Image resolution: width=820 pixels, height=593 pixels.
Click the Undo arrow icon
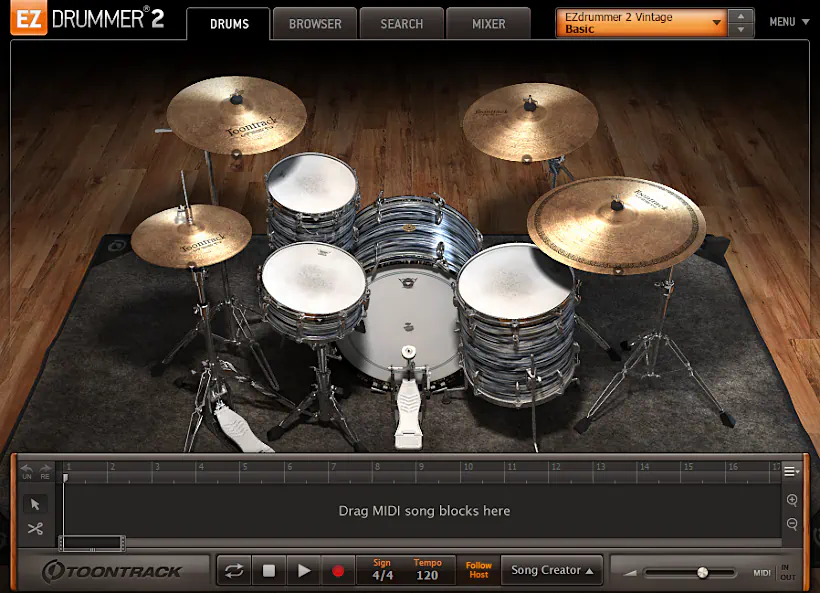point(27,471)
